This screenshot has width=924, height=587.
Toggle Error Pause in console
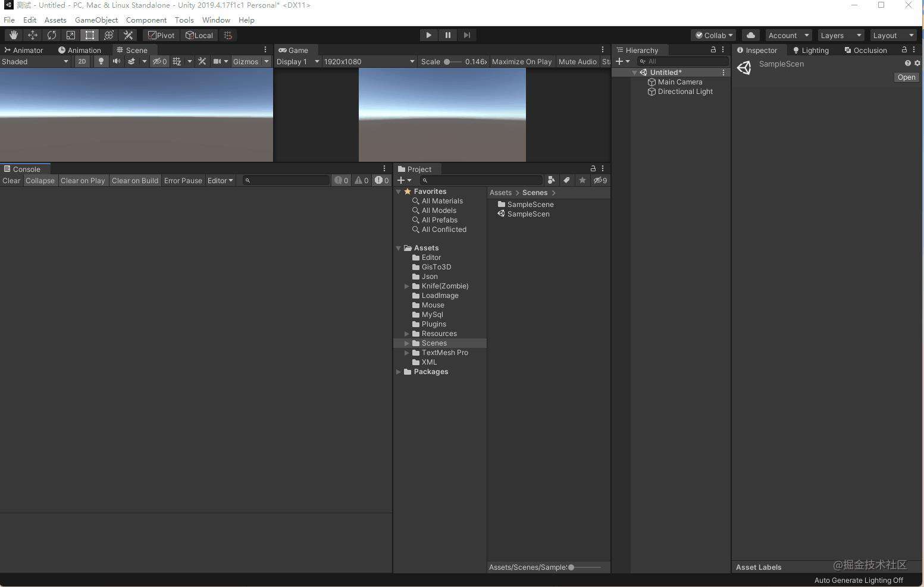183,180
